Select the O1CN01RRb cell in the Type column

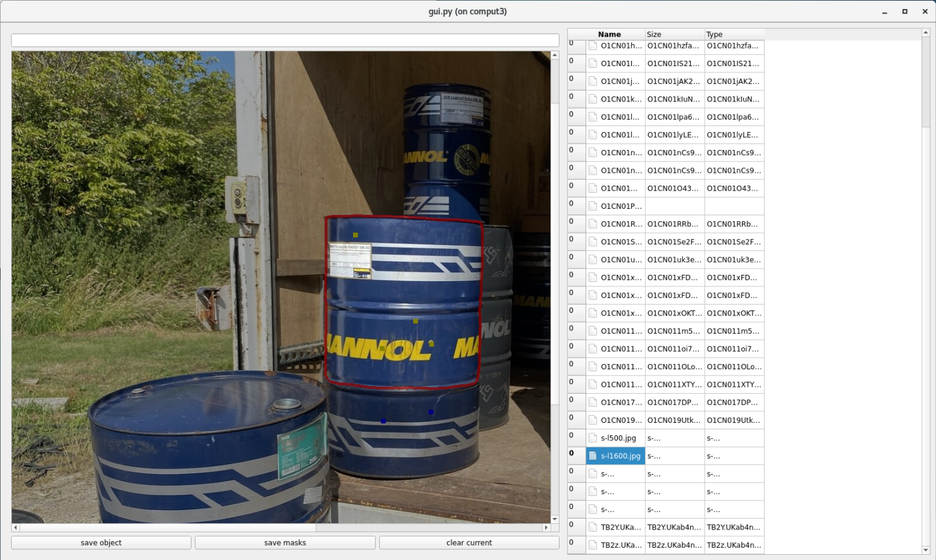click(x=734, y=224)
